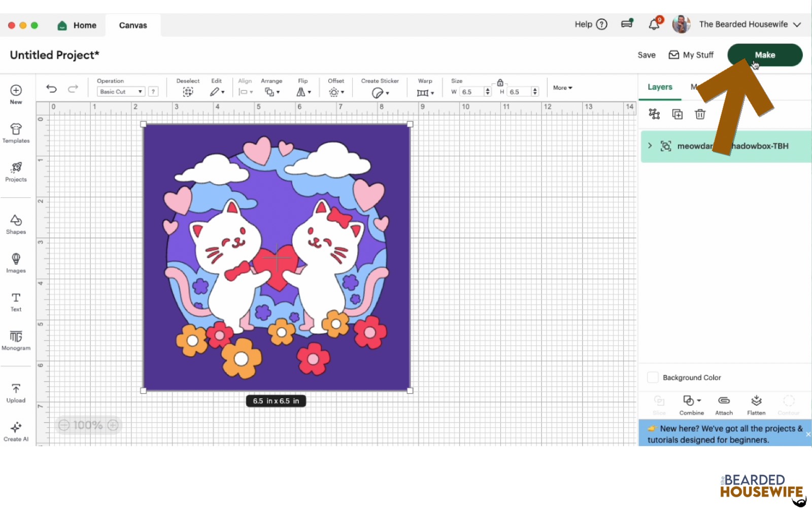Switch to the Home tab

(x=78, y=25)
